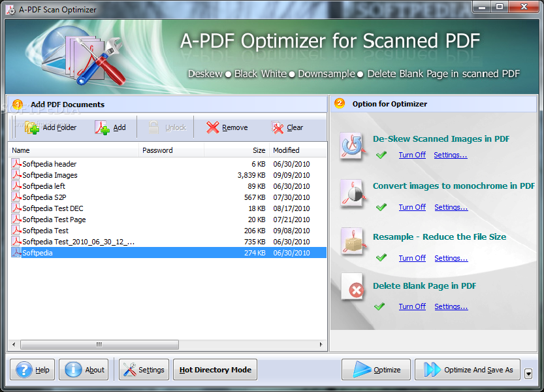Select the Softpedia Test DEC row

point(168,208)
